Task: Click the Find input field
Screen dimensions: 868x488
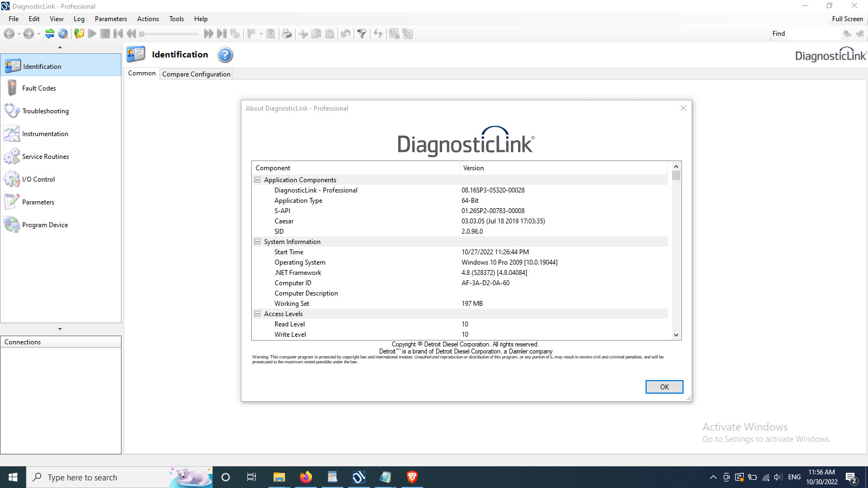Action: [813, 34]
